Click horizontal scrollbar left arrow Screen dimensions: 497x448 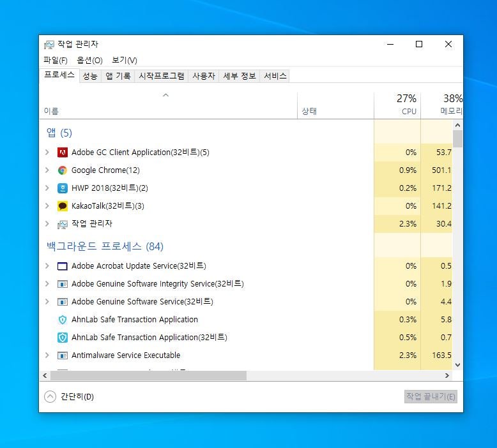pyautogui.click(x=45, y=375)
